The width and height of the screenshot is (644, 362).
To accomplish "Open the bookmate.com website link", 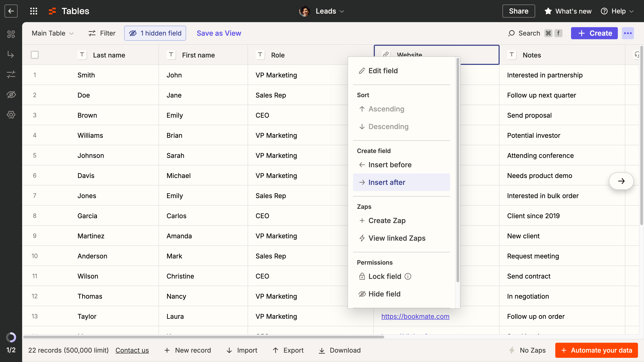I will tap(415, 316).
